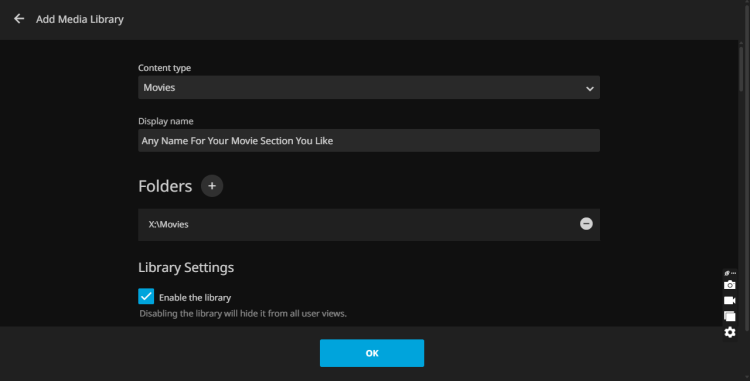Open the overlay settings gear icon
The image size is (750, 381).
point(729,332)
